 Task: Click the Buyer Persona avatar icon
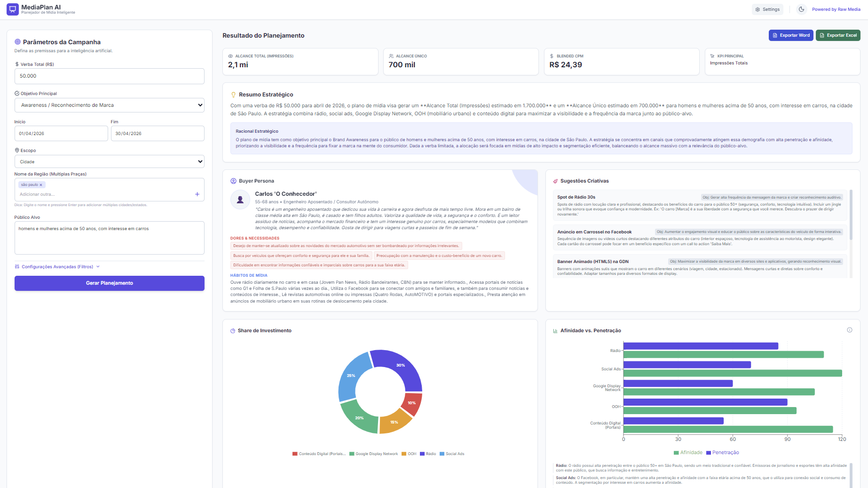pyautogui.click(x=240, y=200)
